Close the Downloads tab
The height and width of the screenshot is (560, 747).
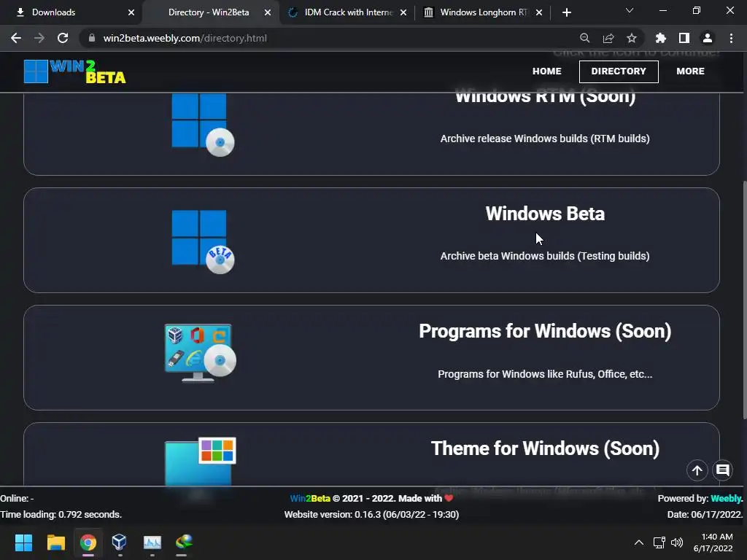[131, 12]
